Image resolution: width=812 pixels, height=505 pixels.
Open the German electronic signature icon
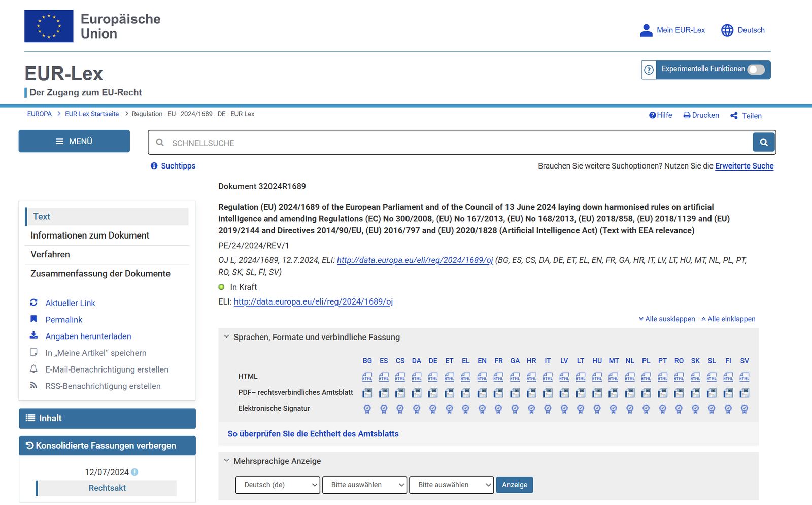[433, 409]
